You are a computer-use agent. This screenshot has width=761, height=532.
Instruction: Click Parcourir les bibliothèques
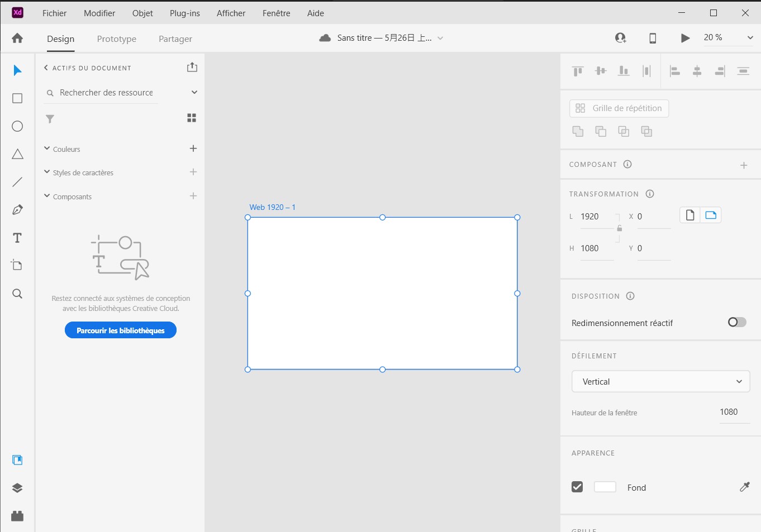[120, 330]
